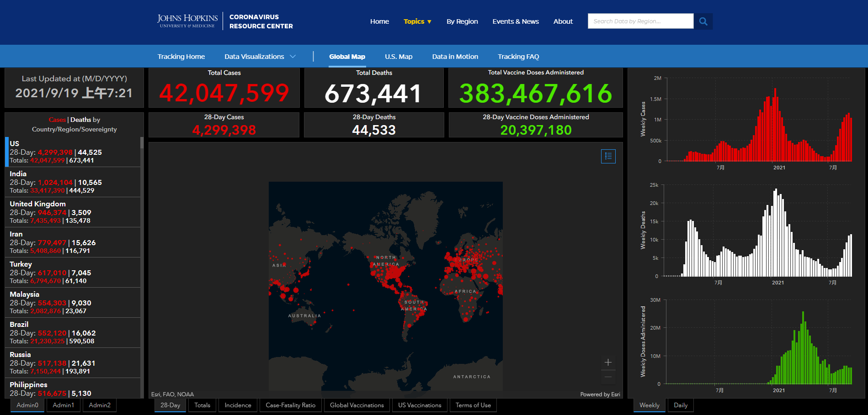Click the Johns Hopkins logo

pos(187,21)
